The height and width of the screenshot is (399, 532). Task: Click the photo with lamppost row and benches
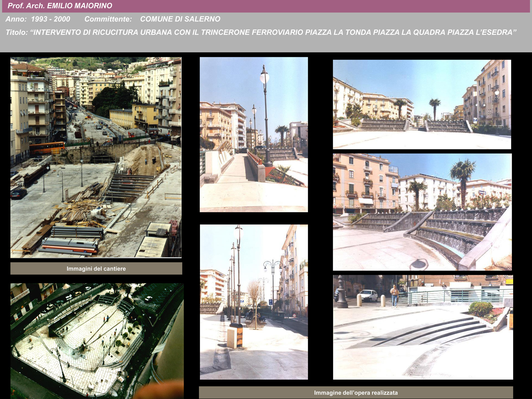point(254,302)
